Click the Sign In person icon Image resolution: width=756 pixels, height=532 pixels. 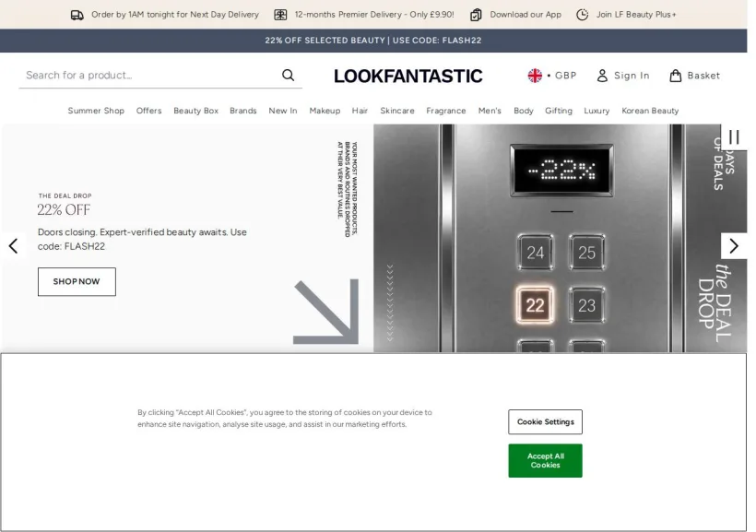602,76
